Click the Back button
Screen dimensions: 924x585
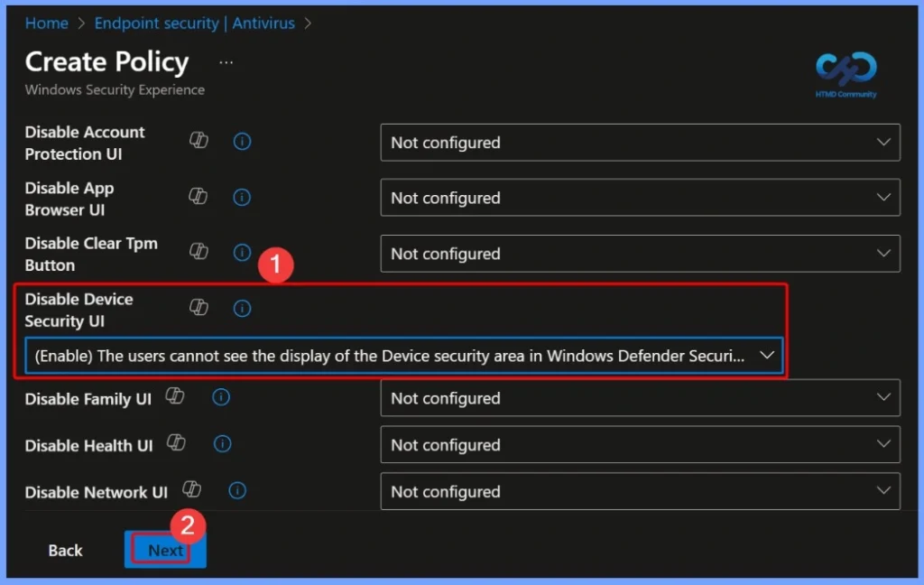[x=65, y=549]
